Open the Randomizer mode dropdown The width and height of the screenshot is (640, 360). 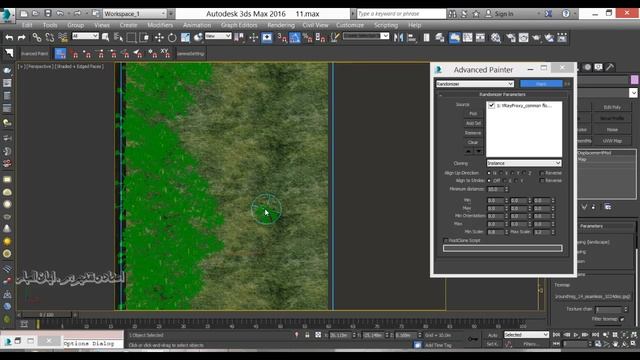pyautogui.click(x=475, y=84)
